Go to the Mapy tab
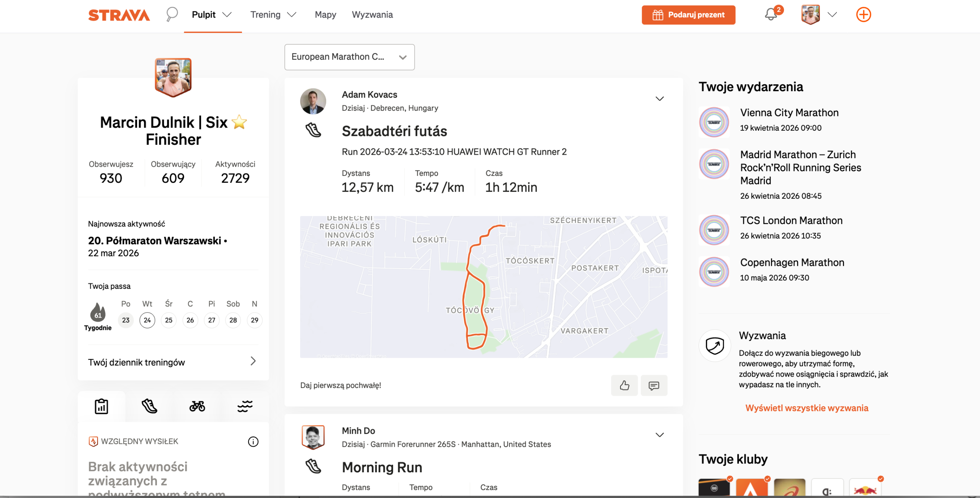The width and height of the screenshot is (980, 498). (x=325, y=15)
